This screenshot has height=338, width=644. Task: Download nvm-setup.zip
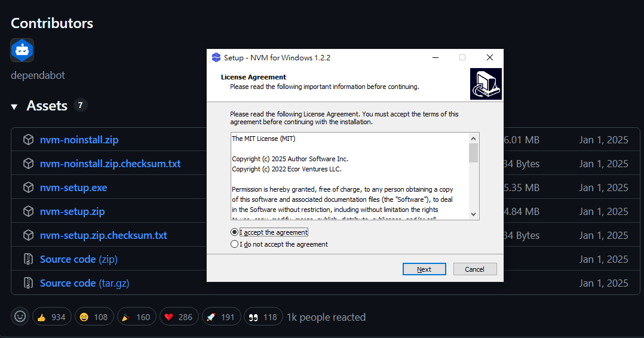72,211
